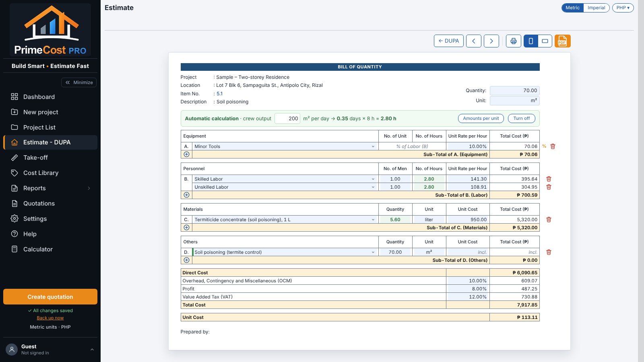This screenshot has height=362, width=644.
Task: Delete the Soil poisoning others row
Action: (549, 252)
